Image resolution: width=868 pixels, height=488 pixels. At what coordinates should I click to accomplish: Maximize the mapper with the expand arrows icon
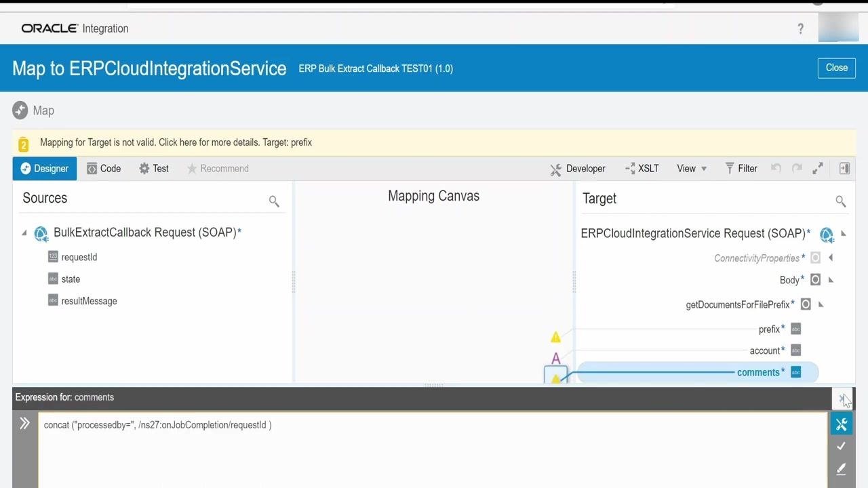tap(818, 168)
